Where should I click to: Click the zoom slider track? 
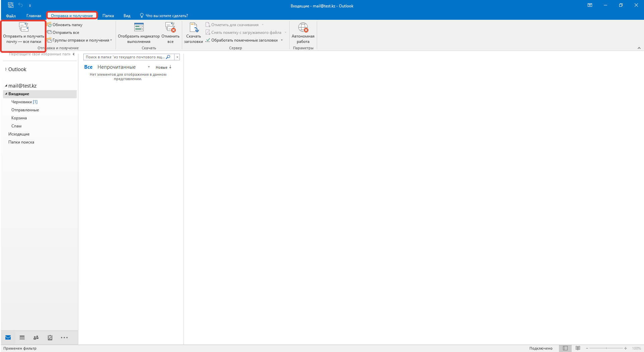click(x=606, y=348)
